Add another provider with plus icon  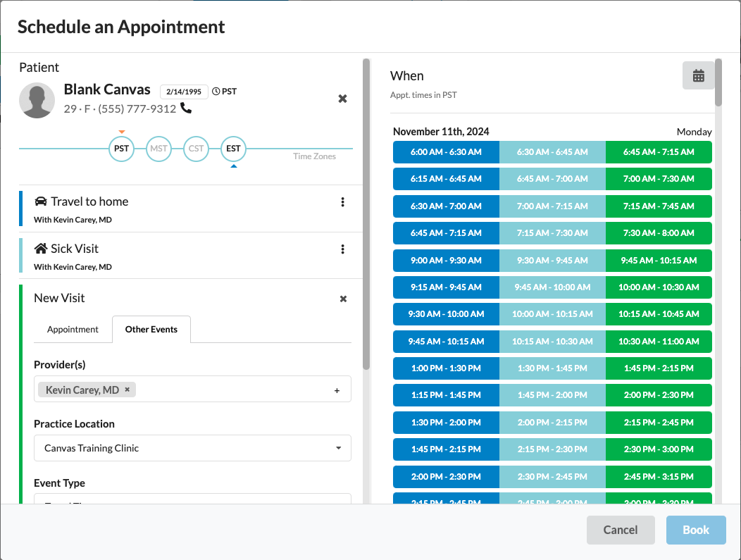(x=337, y=390)
